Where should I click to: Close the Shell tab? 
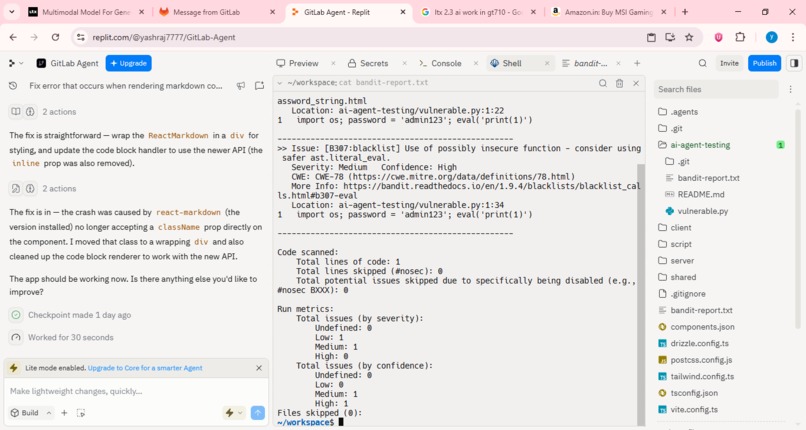point(547,63)
